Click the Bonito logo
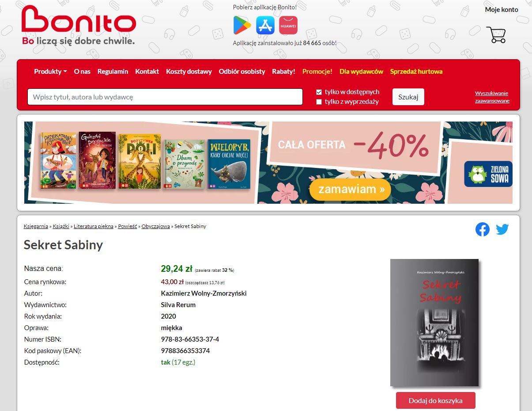Image resolution: width=532 pixels, height=411 pixels. 79,25
